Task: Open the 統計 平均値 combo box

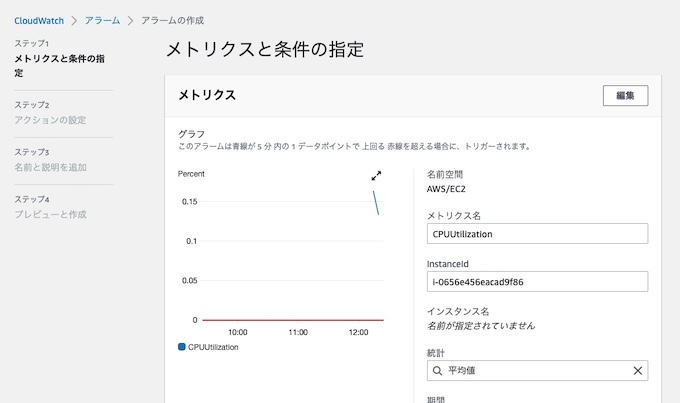Action: click(537, 370)
